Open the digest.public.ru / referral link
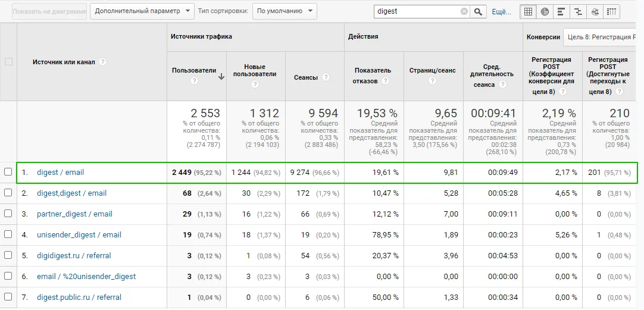The width and height of the screenshot is (644, 310). (79, 298)
